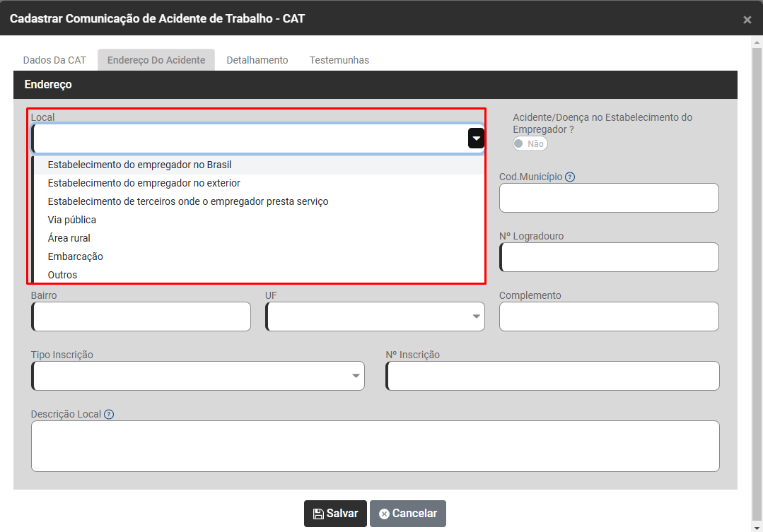This screenshot has height=532, width=763.
Task: Focus the Local search input field
Action: click(x=250, y=138)
